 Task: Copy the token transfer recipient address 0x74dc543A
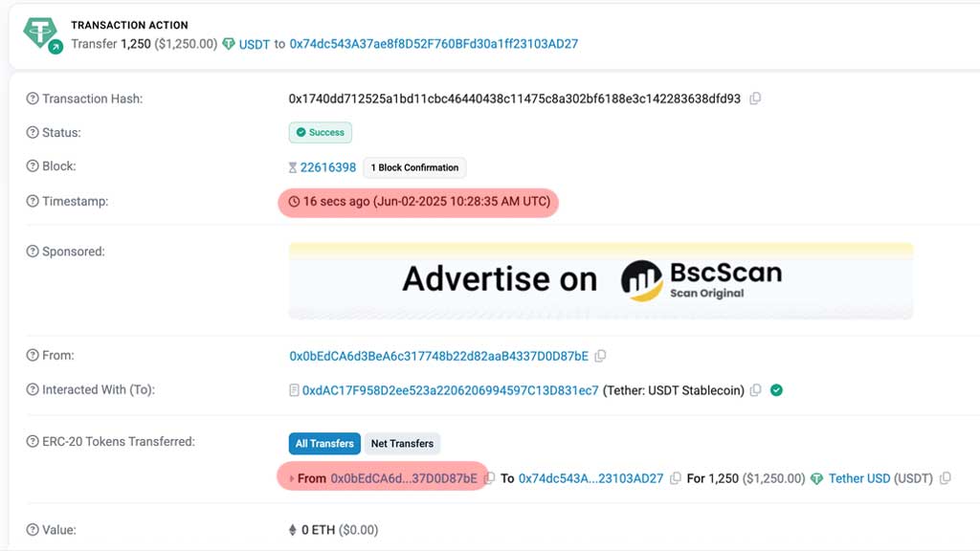pos(675,478)
